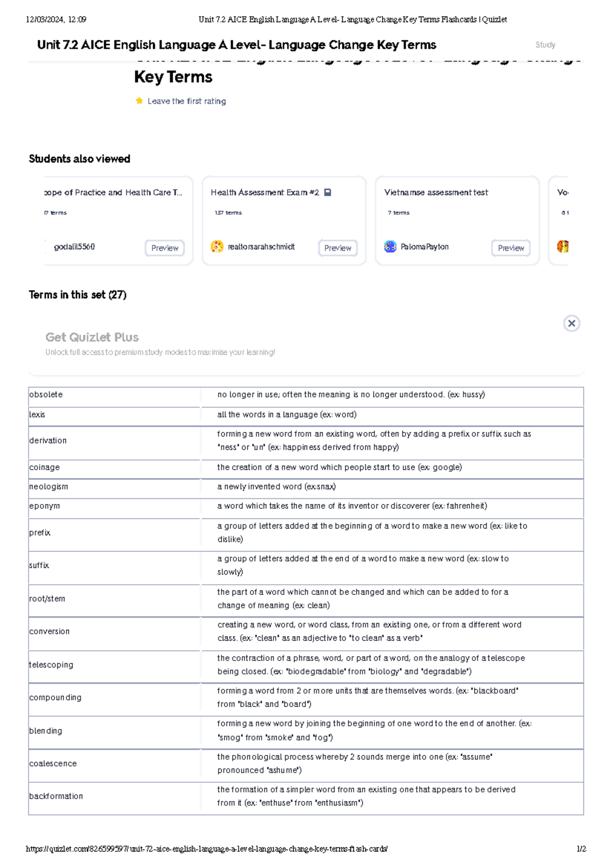Click the Vietnamse assessment test card title

[x=436, y=192]
